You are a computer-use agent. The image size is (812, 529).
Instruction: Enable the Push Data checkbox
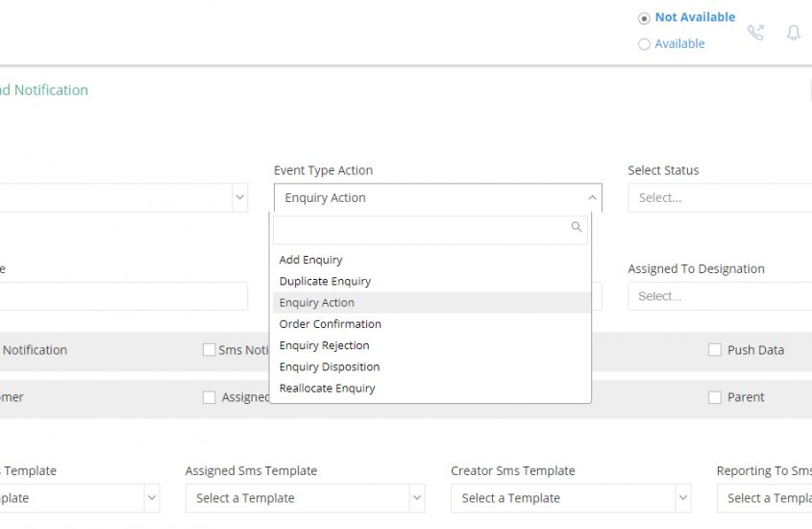coord(715,350)
